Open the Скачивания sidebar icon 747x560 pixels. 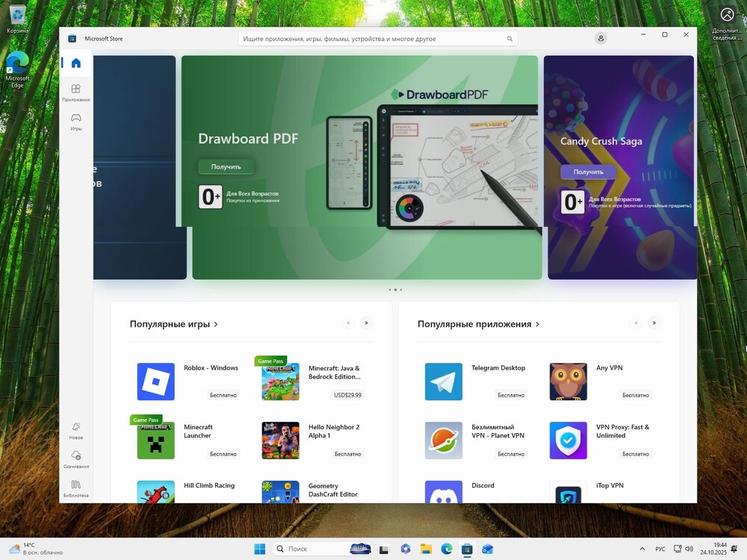pos(75,456)
